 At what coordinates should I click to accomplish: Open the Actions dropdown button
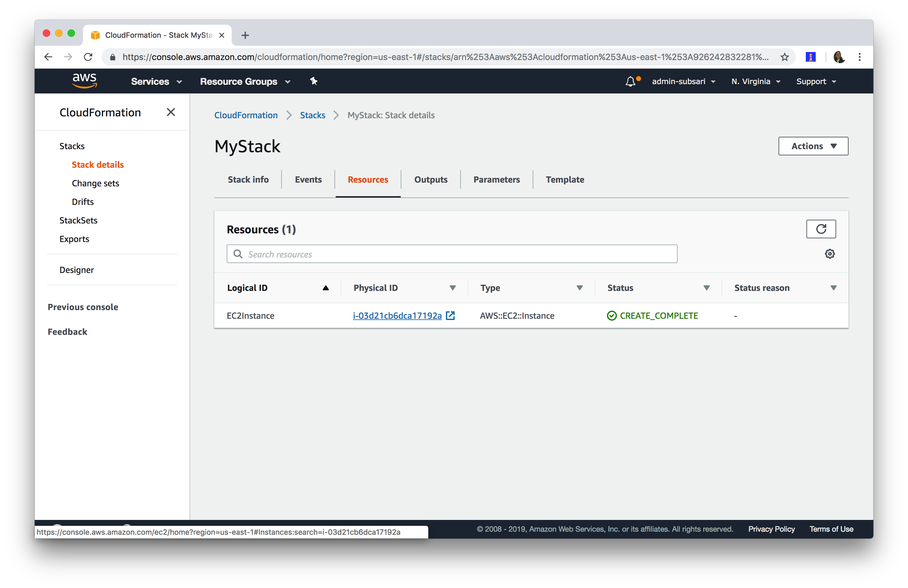tap(813, 146)
